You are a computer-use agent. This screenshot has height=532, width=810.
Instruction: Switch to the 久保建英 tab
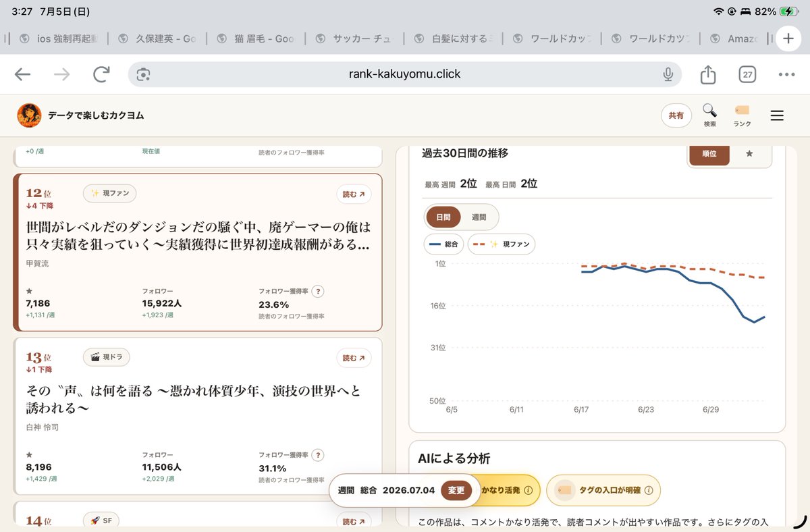tap(157, 38)
